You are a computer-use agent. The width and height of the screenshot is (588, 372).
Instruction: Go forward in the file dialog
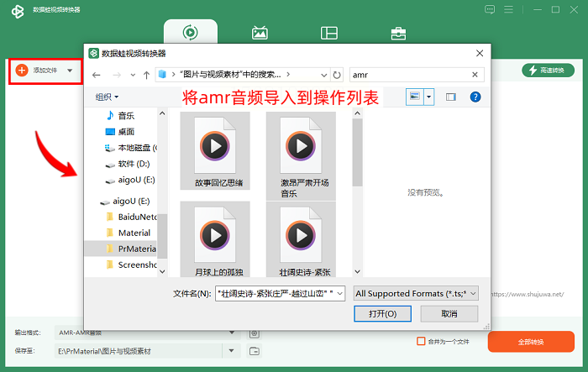pos(117,75)
